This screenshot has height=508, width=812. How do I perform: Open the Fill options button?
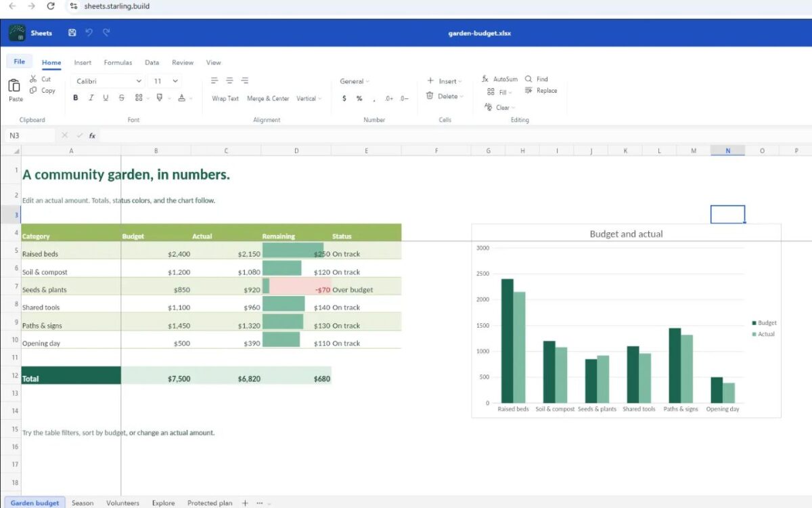click(498, 92)
